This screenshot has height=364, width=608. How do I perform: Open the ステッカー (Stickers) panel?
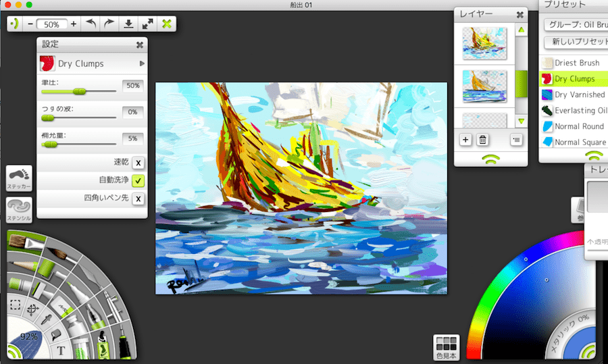point(19,178)
